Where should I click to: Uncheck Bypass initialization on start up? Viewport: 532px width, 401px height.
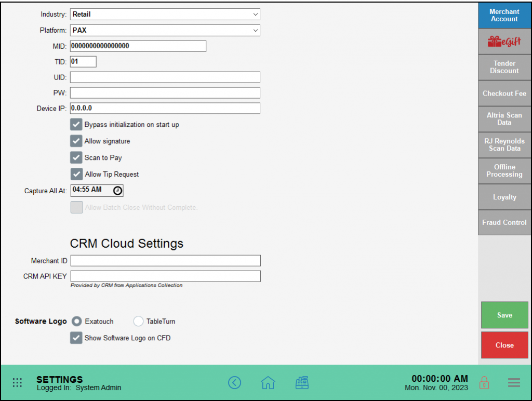[x=76, y=125]
